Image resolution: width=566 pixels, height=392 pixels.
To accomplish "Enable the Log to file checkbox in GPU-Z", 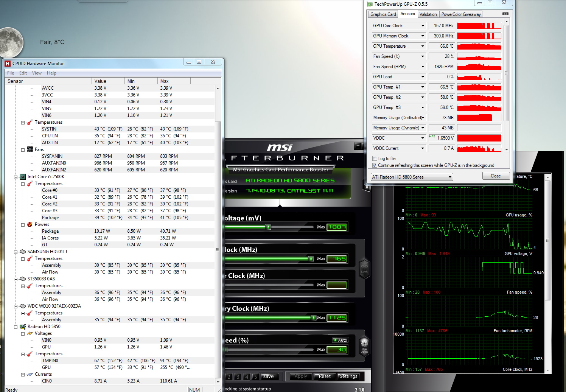I will point(375,159).
